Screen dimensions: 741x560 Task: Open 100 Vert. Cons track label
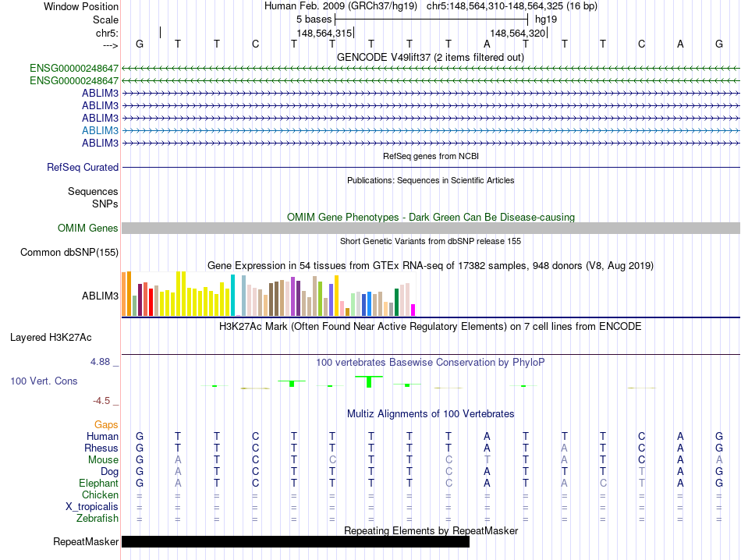point(44,381)
